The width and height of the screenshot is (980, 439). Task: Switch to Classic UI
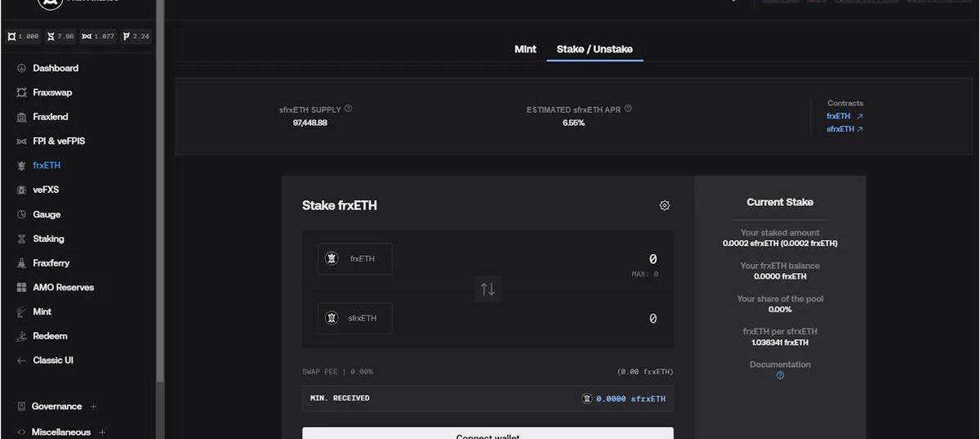click(x=45, y=361)
